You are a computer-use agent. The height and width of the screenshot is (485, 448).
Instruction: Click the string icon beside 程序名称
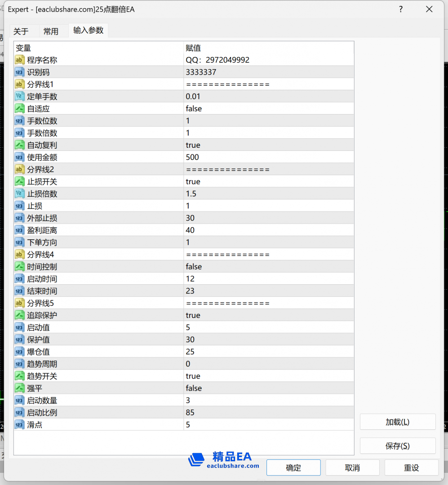(19, 60)
